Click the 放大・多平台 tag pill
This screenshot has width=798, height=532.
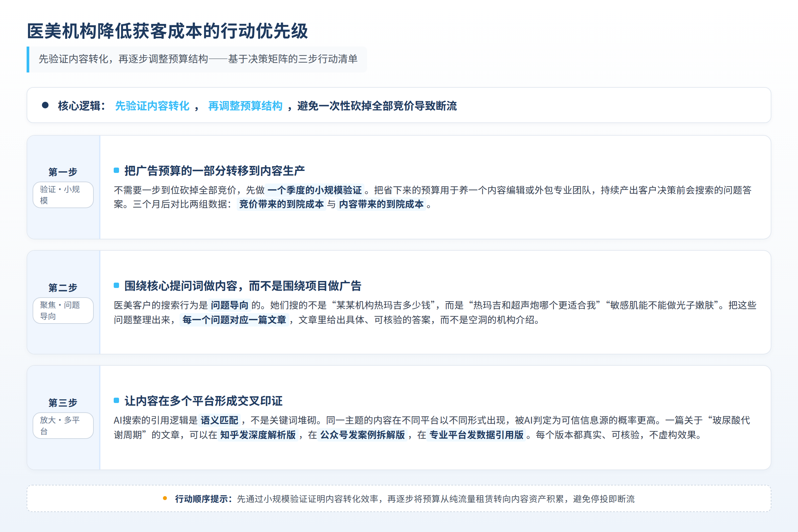point(63,426)
